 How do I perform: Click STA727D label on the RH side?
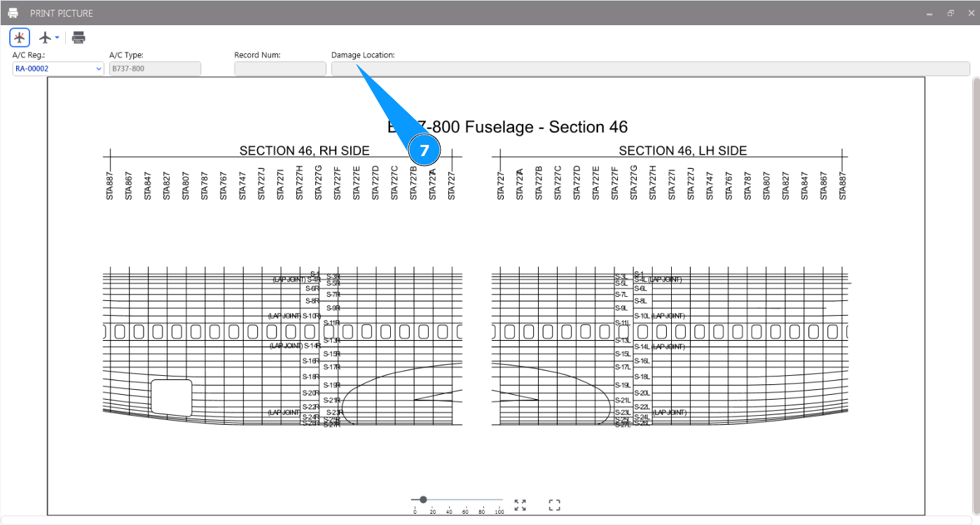375,183
